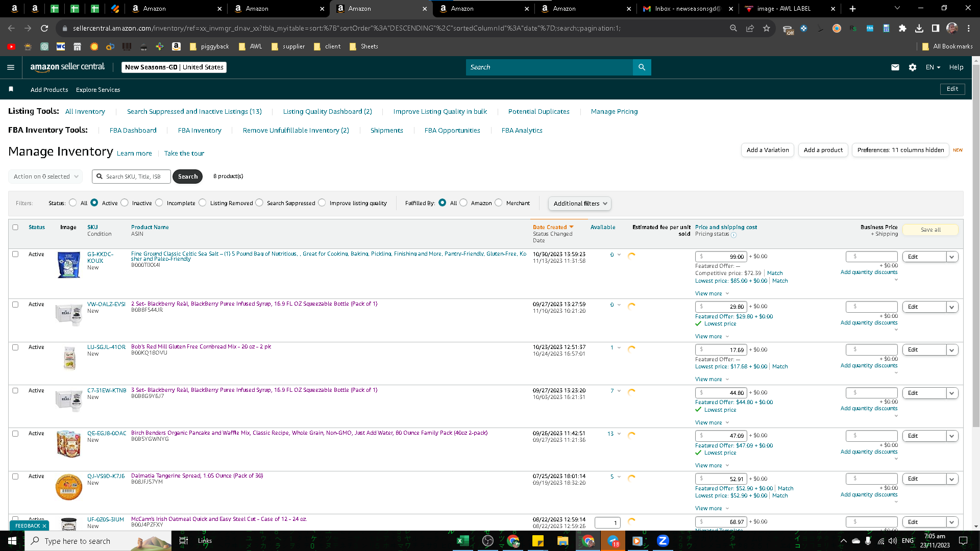980x551 pixels.
Task: Switch to image - AWL LABEL browser tab
Action: click(x=790, y=9)
